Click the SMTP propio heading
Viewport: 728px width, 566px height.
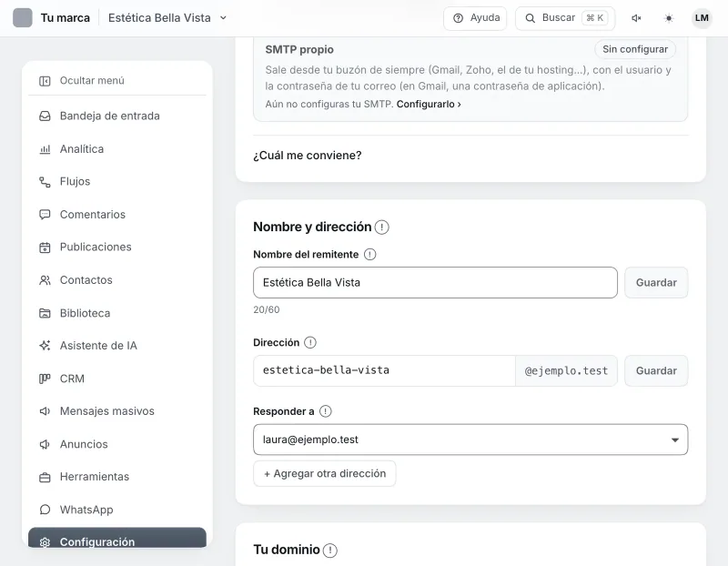(x=299, y=49)
